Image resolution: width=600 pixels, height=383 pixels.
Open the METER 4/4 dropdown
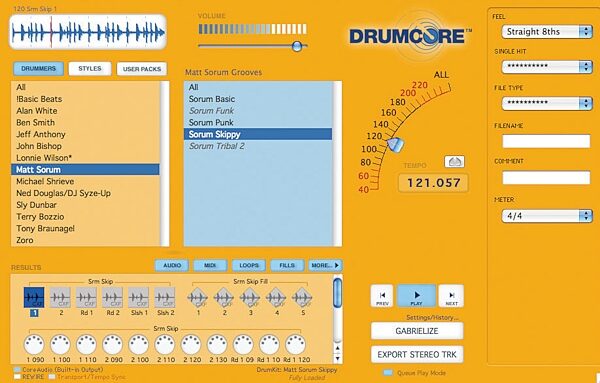[547, 216]
